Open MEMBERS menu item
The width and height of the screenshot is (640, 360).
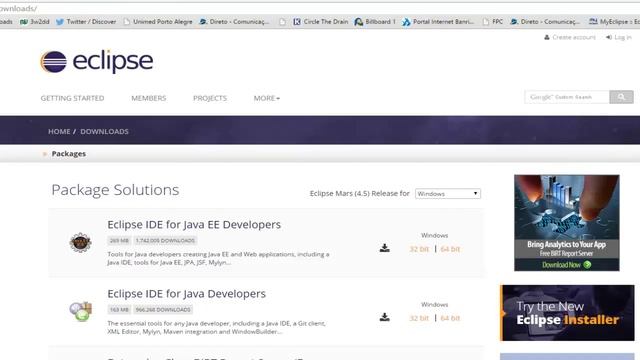149,98
